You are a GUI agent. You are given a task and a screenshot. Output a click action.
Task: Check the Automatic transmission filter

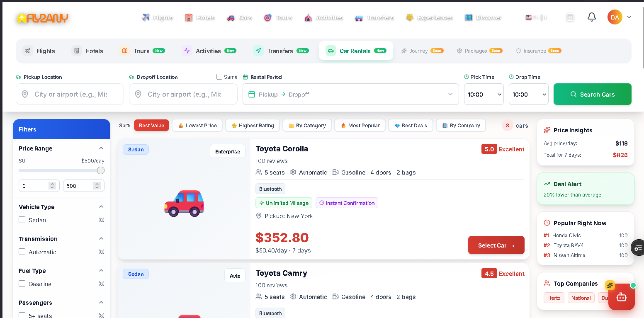(22, 252)
